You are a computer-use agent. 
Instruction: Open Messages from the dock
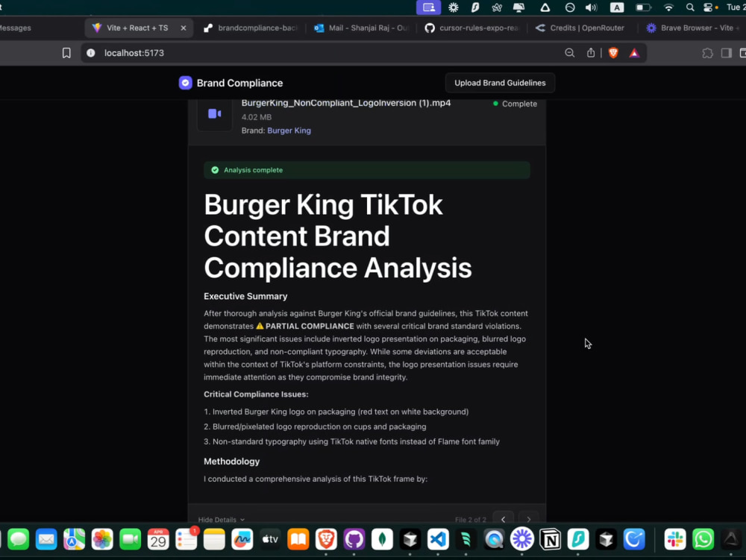coord(18,539)
